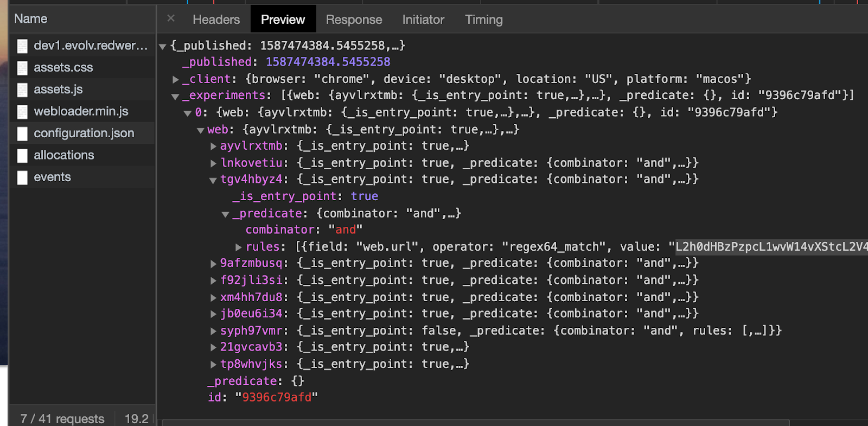Click the highlighted base64 regex value

point(771,247)
